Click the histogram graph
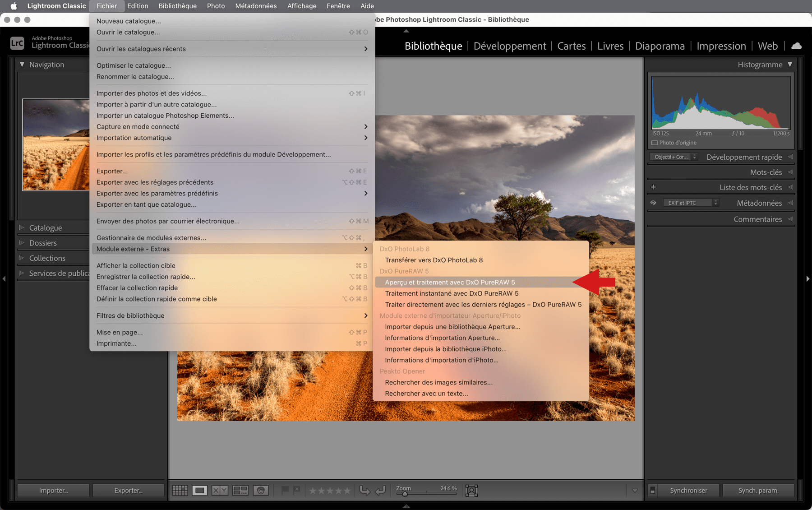Viewport: 812px width, 510px height. (721, 102)
